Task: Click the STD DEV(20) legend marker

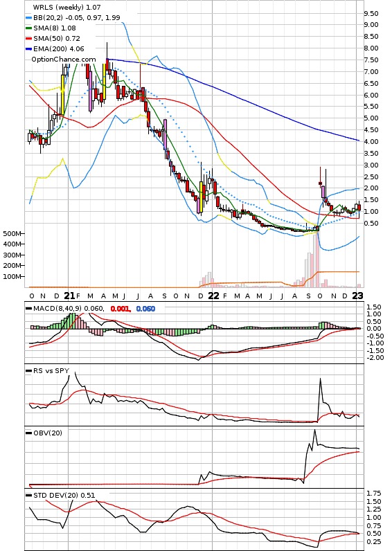Action: 29,496
